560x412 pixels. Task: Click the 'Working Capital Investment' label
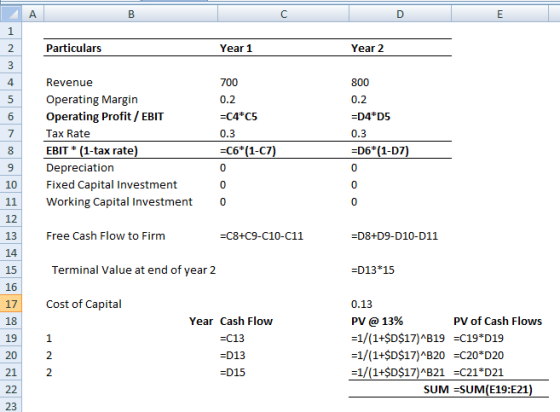click(x=119, y=202)
